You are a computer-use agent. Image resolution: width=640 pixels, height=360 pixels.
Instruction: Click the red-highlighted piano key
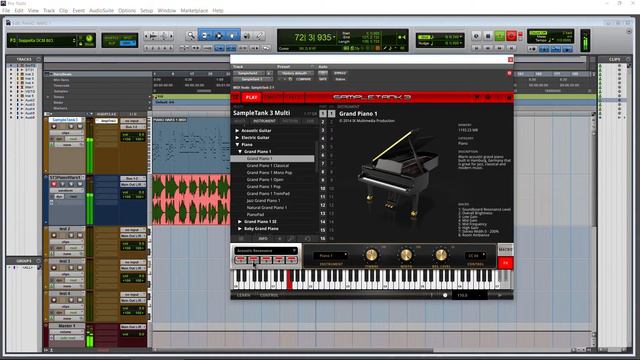pyautogui.click(x=290, y=280)
